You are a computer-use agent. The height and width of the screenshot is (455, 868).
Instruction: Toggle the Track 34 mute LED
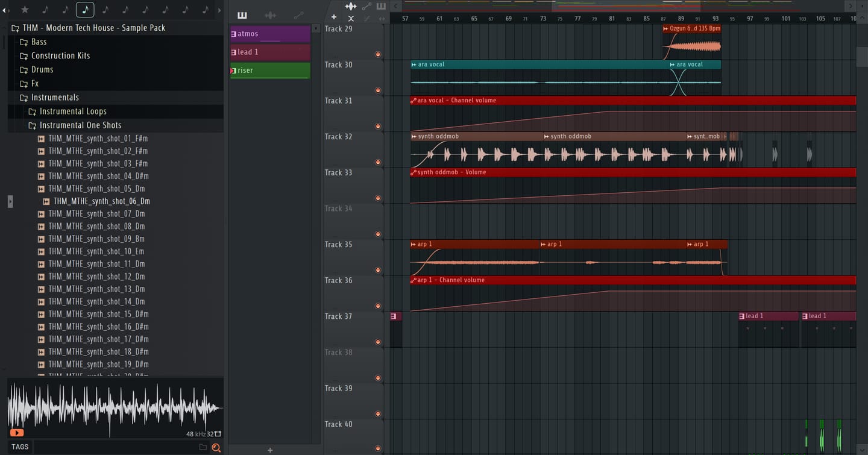(x=378, y=234)
